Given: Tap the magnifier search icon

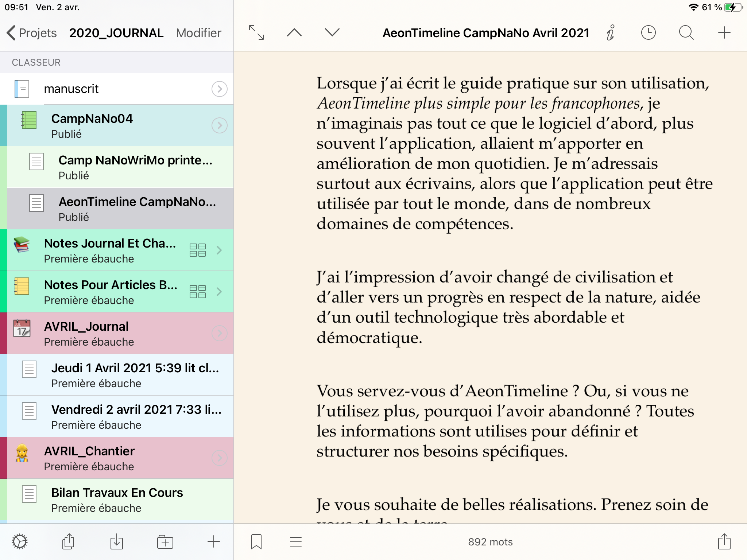Looking at the screenshot, I should (686, 33).
